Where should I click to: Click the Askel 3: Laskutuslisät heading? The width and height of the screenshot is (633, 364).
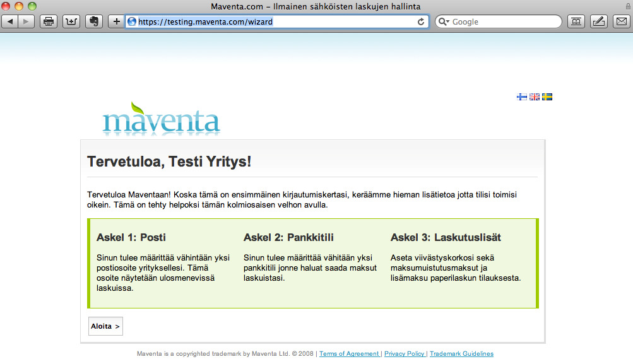pyautogui.click(x=446, y=237)
